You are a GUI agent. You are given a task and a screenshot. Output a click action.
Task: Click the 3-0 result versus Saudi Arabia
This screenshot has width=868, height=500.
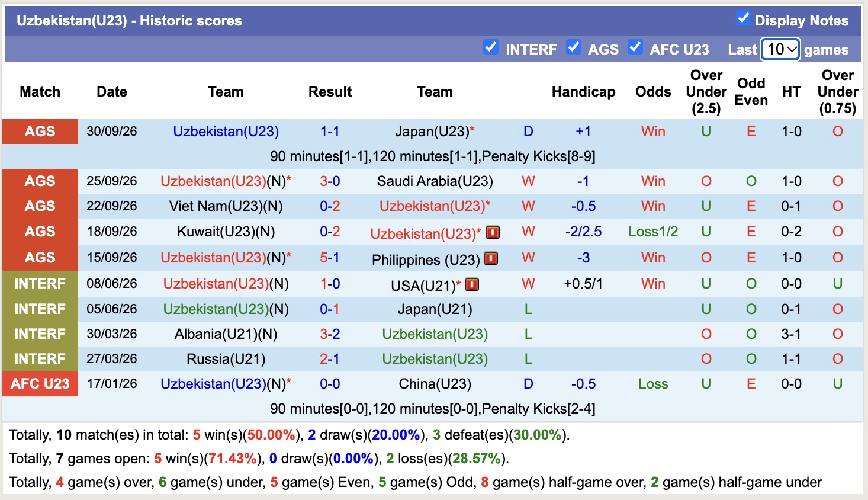[x=330, y=181]
